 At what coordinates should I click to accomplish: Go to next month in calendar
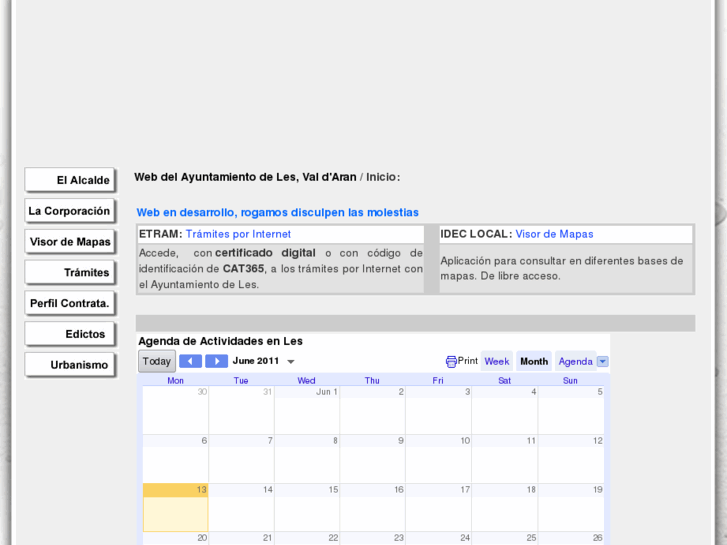[217, 361]
